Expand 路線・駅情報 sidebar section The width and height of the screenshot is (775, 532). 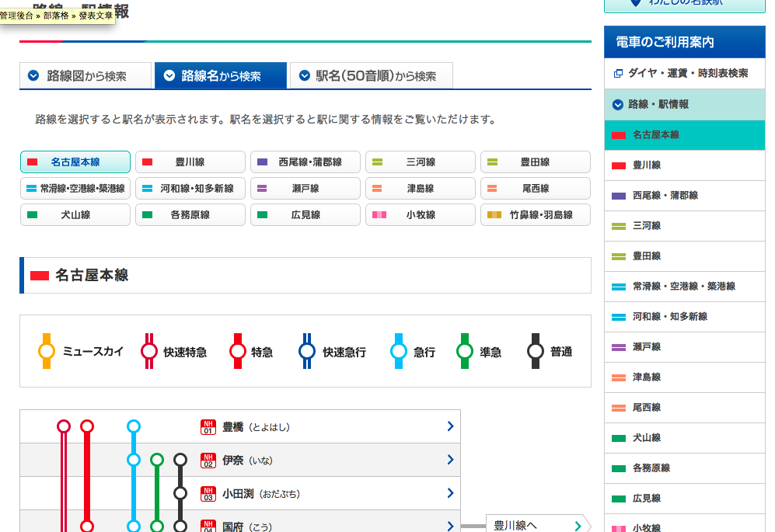pos(685,104)
